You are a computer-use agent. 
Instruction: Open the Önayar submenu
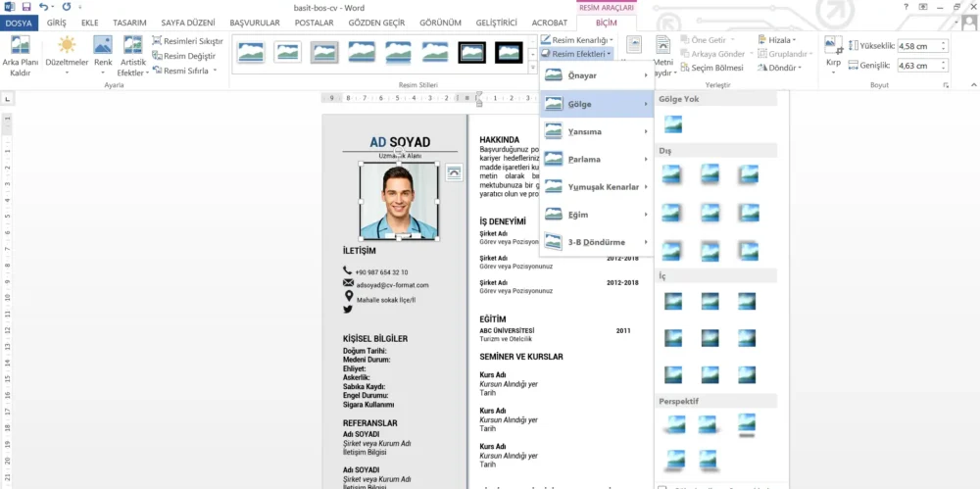[596, 75]
